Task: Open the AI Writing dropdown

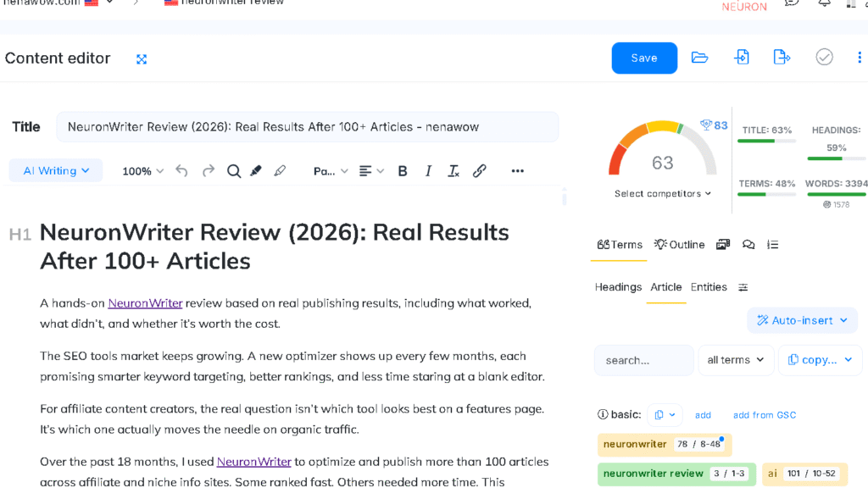Action: tap(56, 170)
